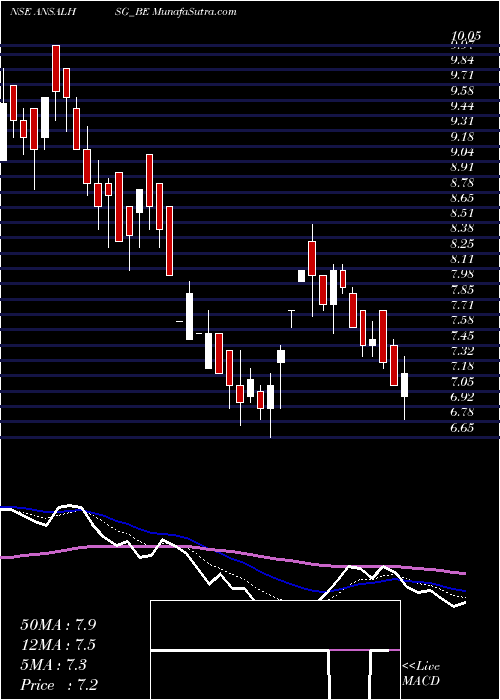Click the 9.71 price axis label

tap(462, 75)
